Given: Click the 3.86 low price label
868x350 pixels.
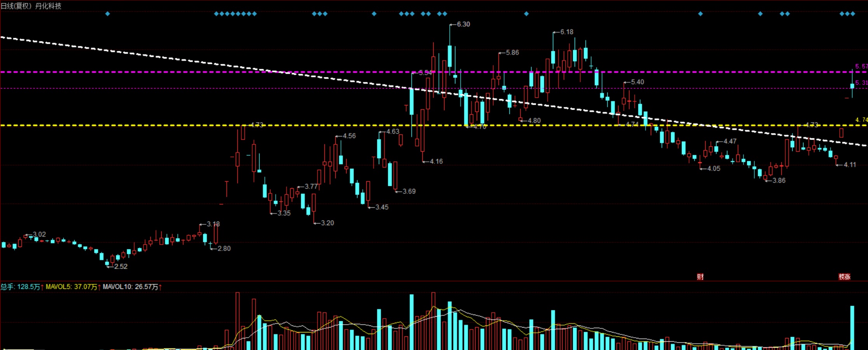Looking at the screenshot, I should click(x=779, y=180).
